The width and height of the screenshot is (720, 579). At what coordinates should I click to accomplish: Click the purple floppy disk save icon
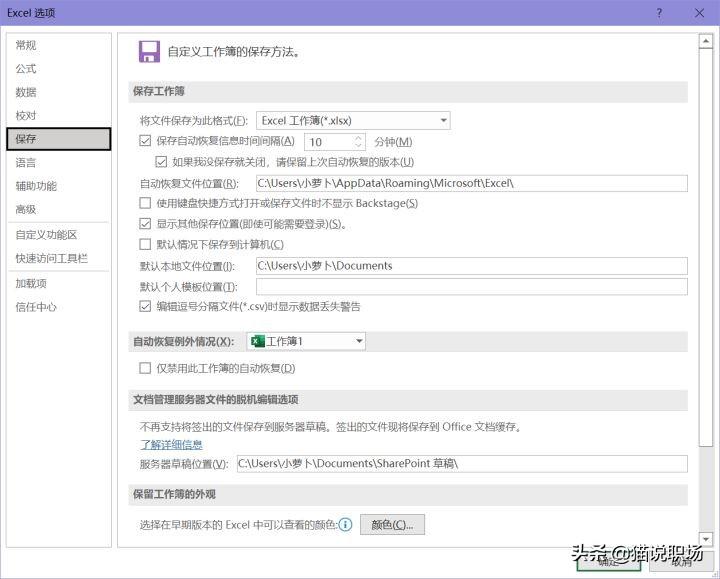(149, 51)
